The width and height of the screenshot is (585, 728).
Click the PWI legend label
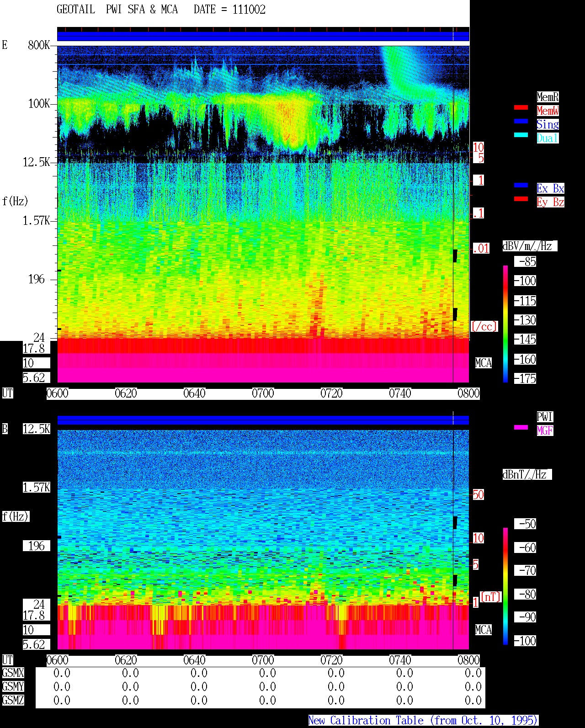(x=545, y=417)
